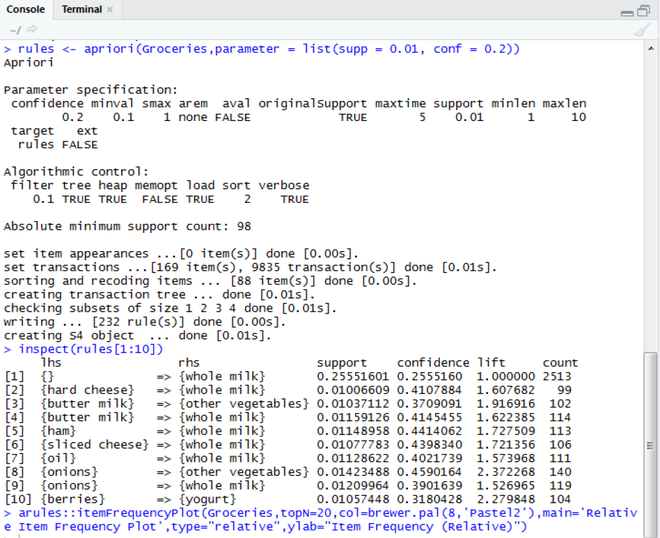Image resolution: width=660 pixels, height=538 pixels.
Task: Click the support value 0.25551601
Action: [x=353, y=376]
